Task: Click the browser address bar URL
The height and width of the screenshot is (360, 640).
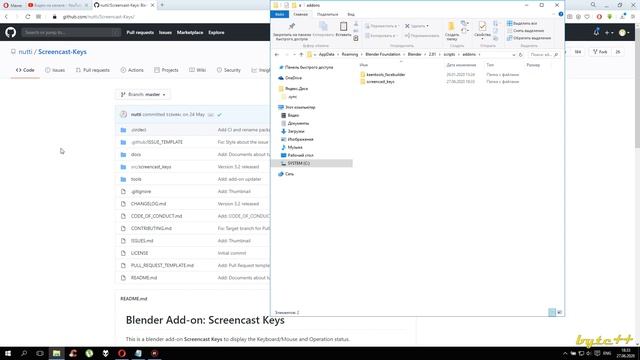Action: (x=98, y=17)
